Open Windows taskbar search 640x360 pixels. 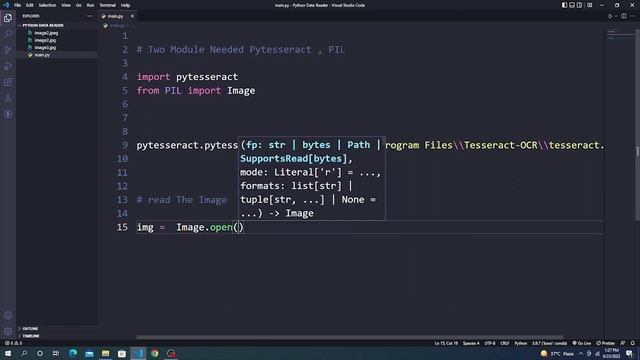[x=24, y=353]
